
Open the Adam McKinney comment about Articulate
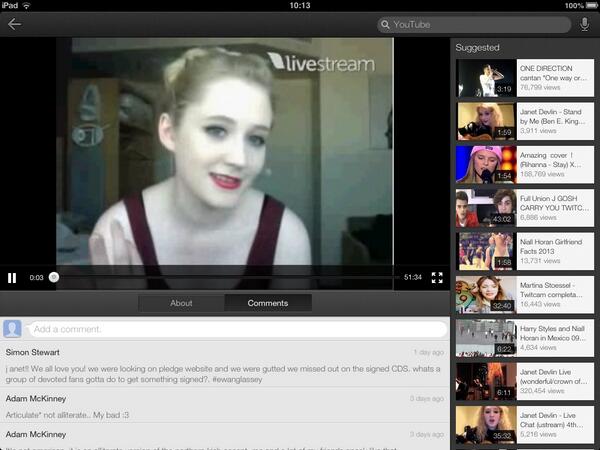[x=225, y=406]
